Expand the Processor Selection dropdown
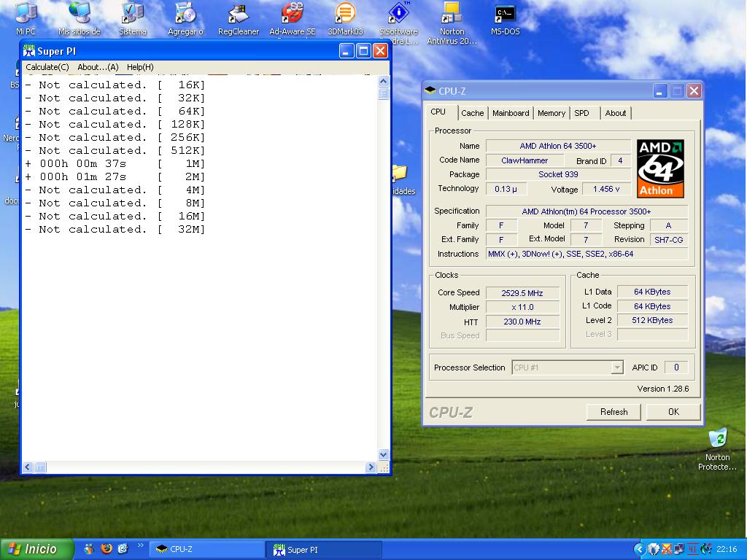Viewport: 747px width, 560px height. tap(617, 367)
